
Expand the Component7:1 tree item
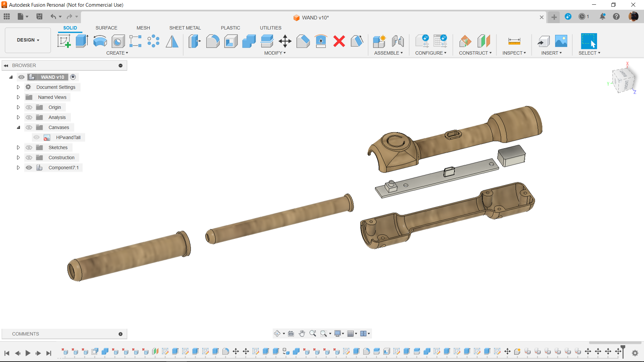[18, 167]
